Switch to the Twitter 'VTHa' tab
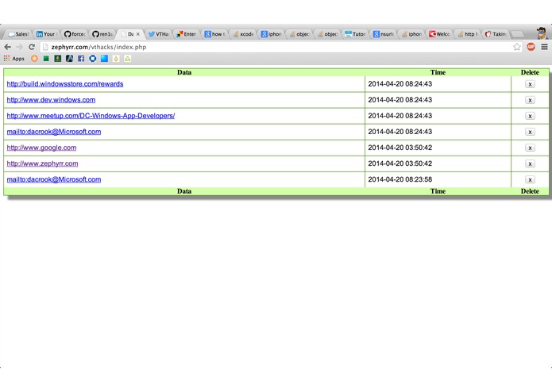 (158, 34)
